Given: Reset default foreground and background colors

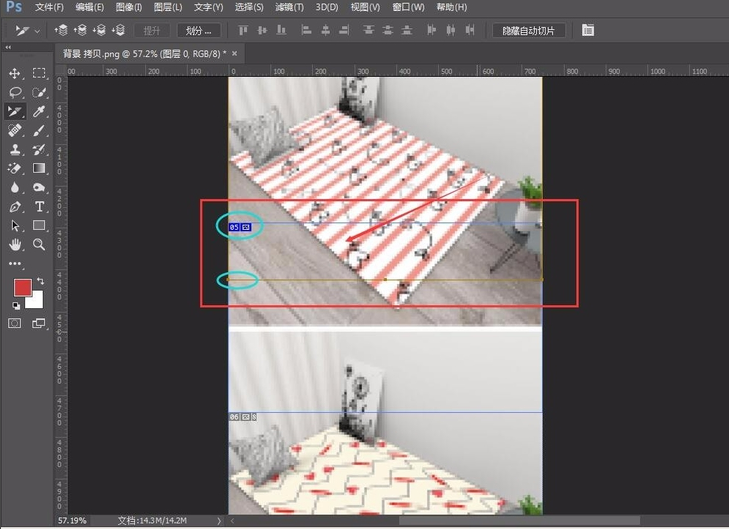Looking at the screenshot, I should click(15, 305).
